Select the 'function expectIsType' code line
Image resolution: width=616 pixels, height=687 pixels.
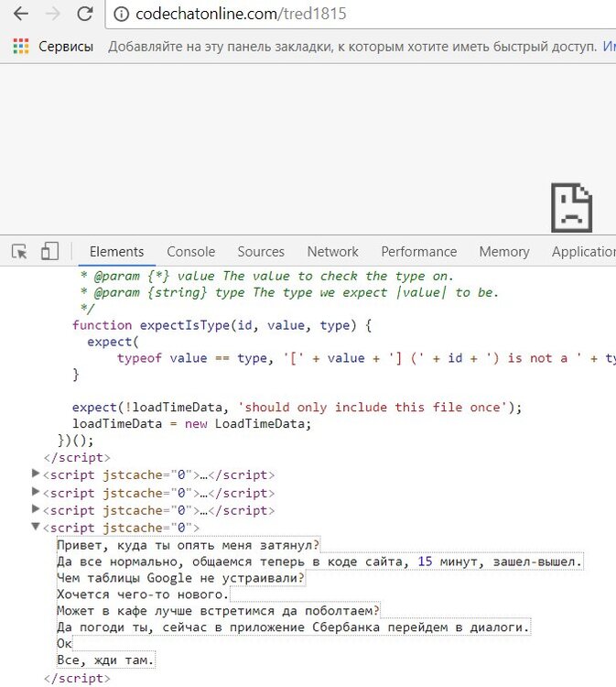(211, 325)
